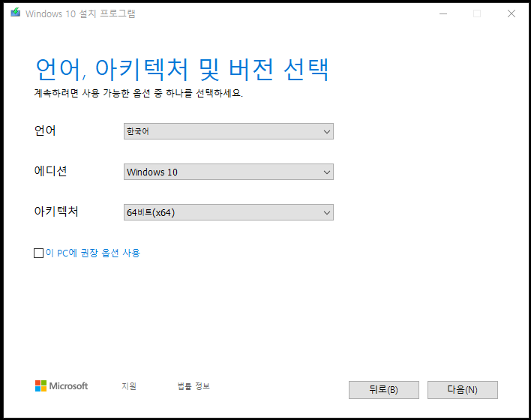Screen dimensions: 531x420
Task: Open the 법률 정보 link
Action: pyautogui.click(x=193, y=386)
